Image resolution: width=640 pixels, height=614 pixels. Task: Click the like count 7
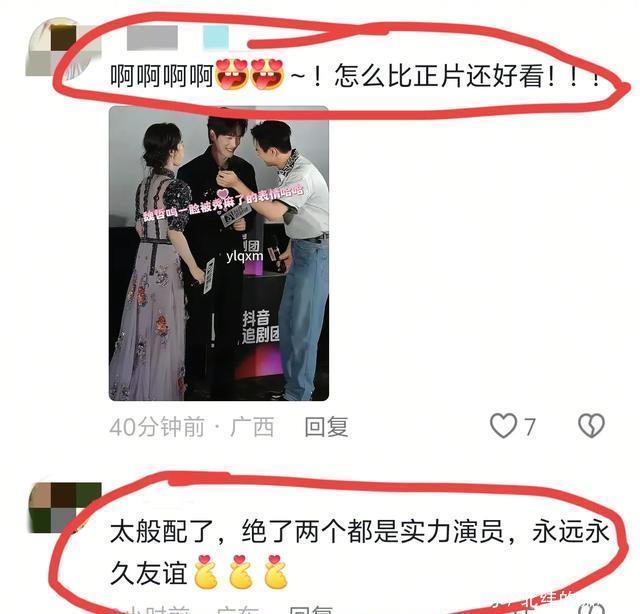[529, 427]
